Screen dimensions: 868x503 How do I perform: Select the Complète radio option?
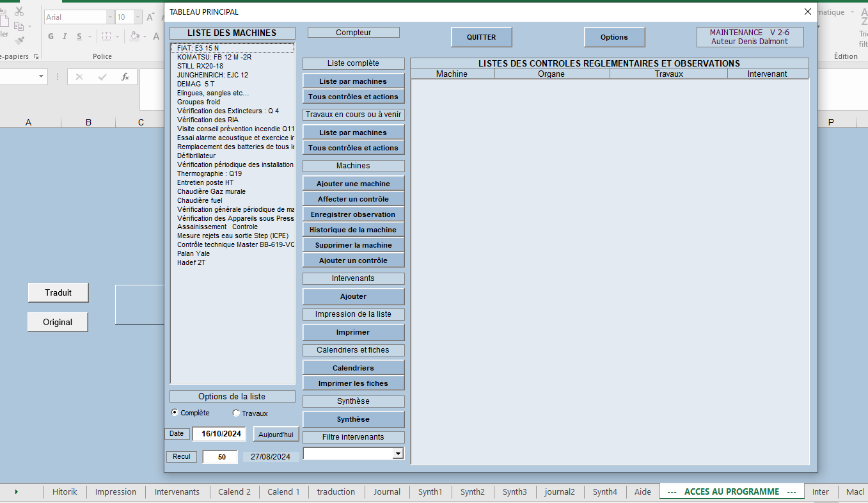pos(191,413)
